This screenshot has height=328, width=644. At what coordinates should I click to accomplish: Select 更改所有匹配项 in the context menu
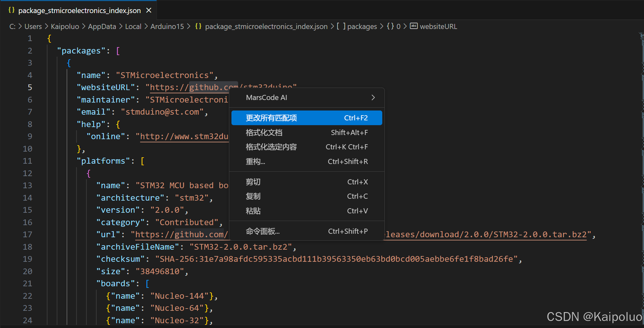point(271,118)
